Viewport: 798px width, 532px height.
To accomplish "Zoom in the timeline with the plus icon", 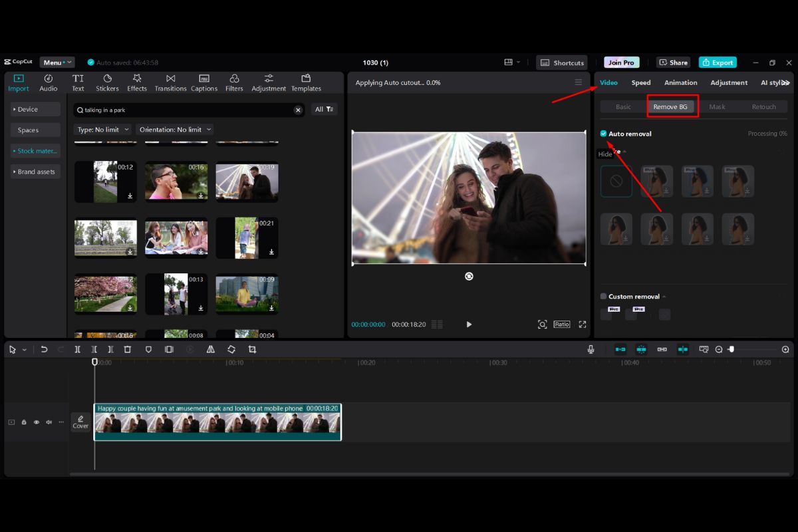I will click(x=785, y=349).
